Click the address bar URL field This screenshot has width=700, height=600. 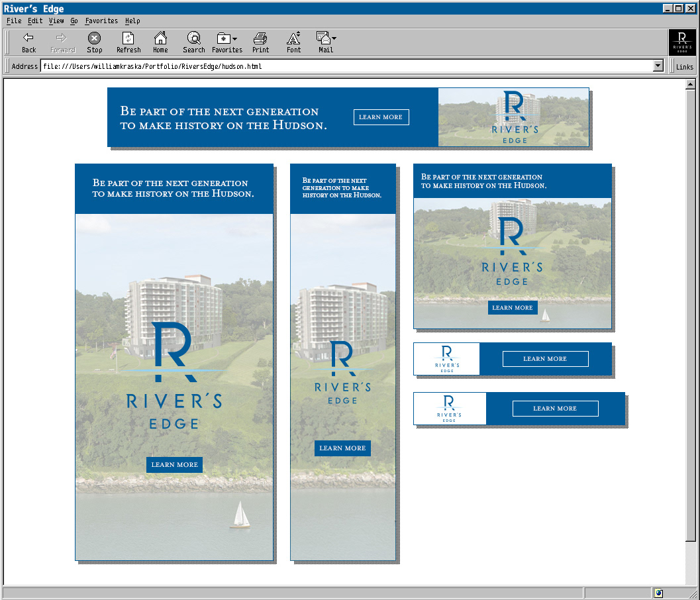[346, 66]
